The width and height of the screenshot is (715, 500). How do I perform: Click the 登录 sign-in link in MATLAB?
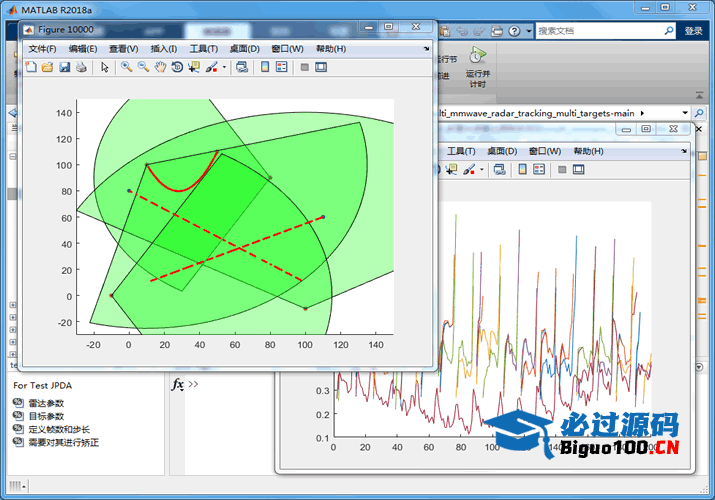tap(694, 31)
